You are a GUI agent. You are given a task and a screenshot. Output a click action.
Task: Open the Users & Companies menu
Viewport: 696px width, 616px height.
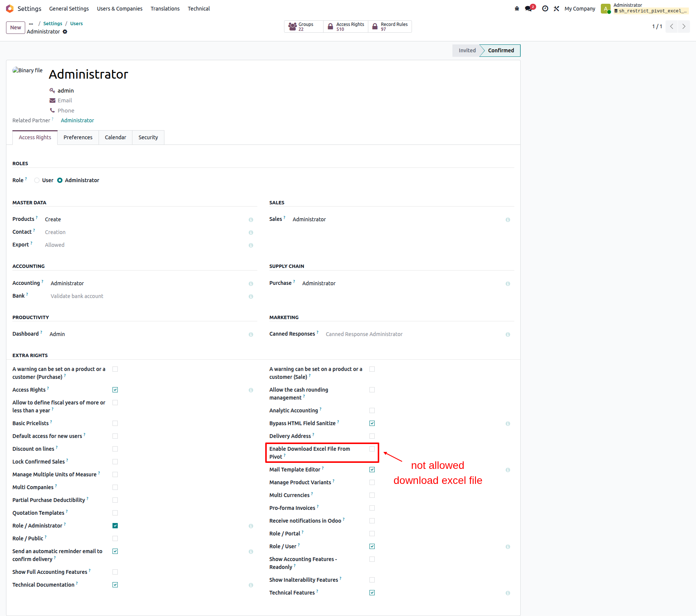coord(120,9)
